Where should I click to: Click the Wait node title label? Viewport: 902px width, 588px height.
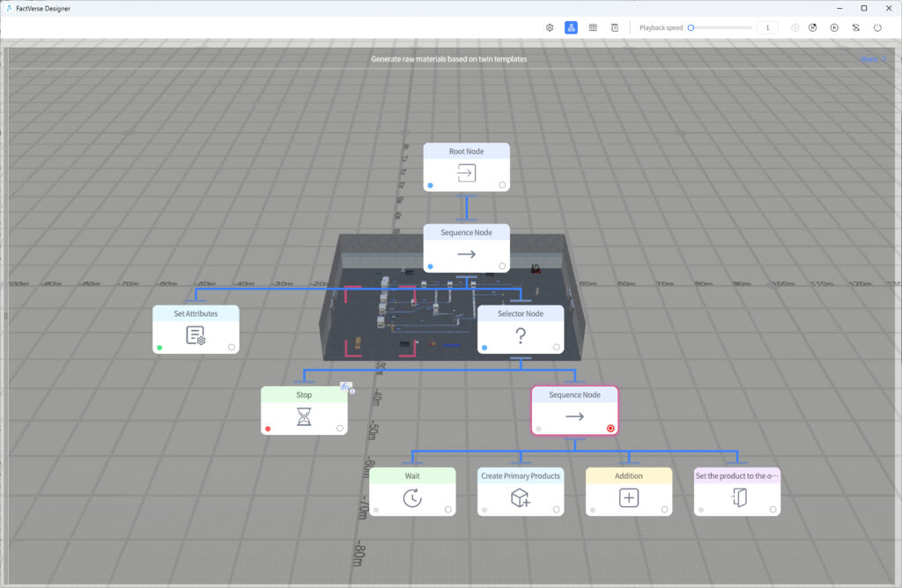tap(412, 476)
